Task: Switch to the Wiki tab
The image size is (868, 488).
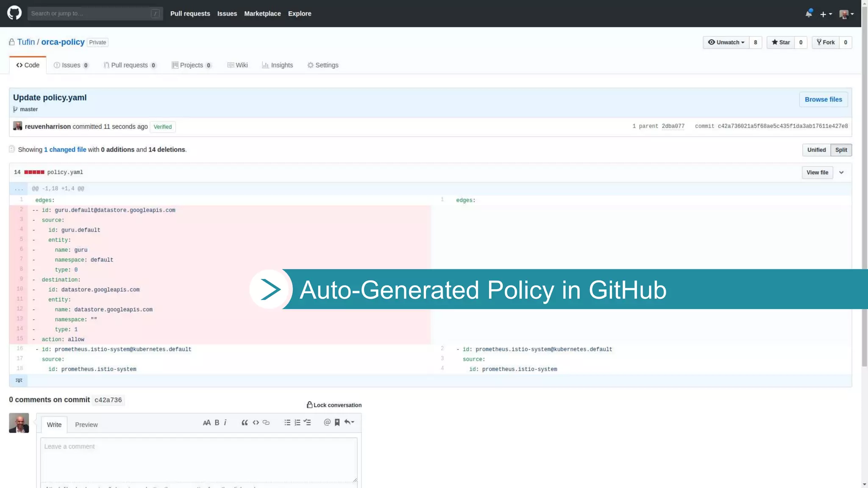Action: click(x=237, y=65)
